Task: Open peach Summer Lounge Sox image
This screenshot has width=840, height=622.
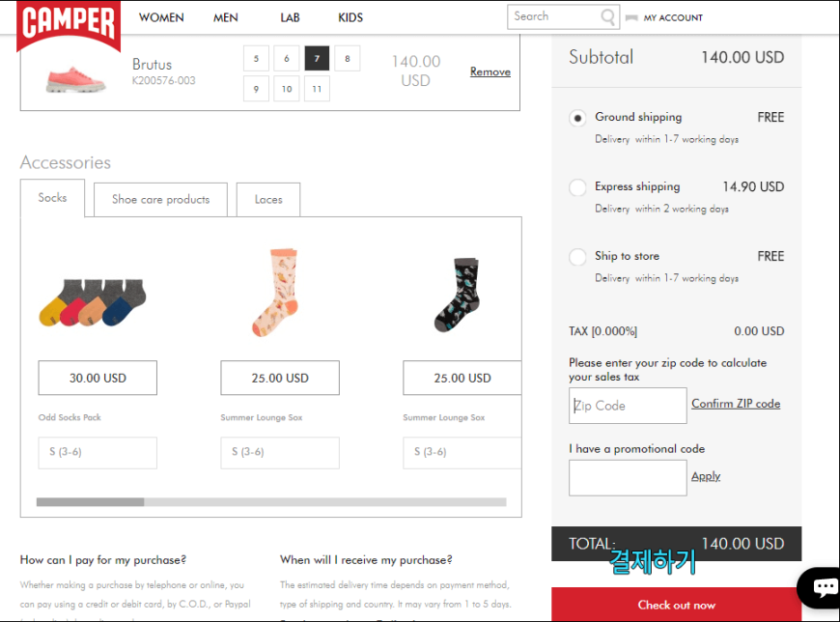Action: pyautogui.click(x=275, y=292)
